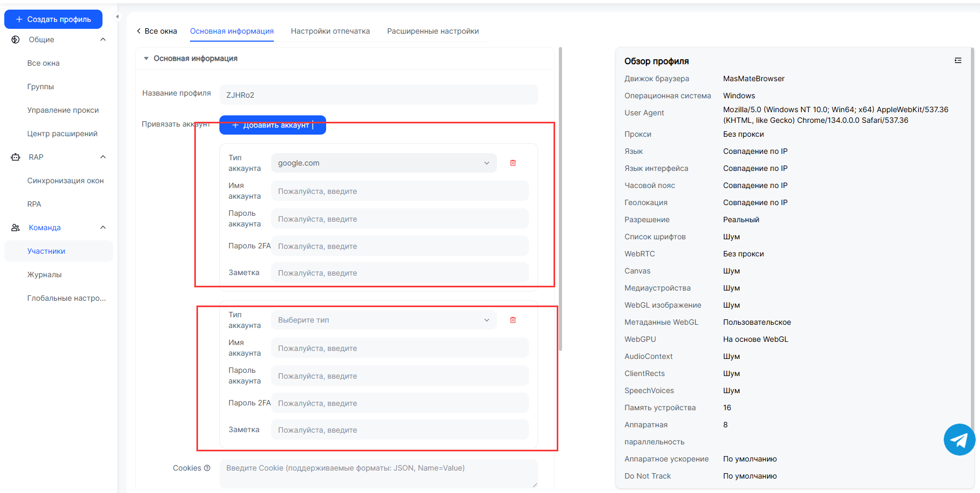
Task: Open the google.com account type dropdown
Action: (383, 163)
